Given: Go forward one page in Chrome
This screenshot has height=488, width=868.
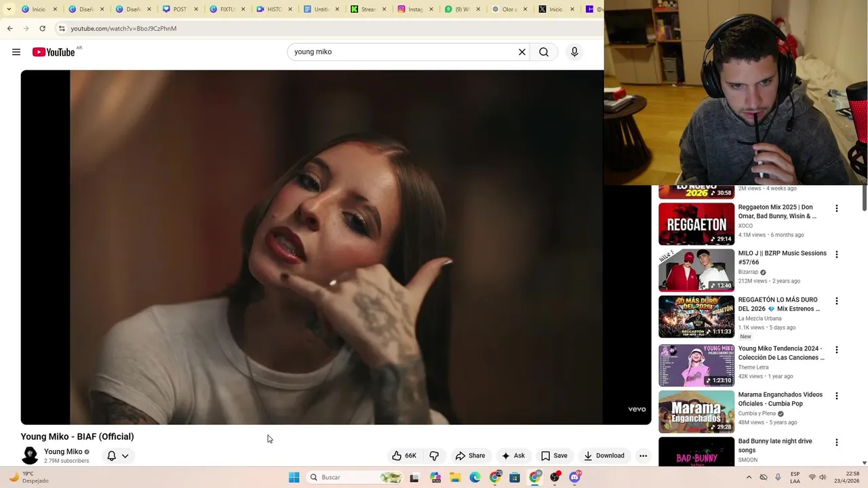Looking at the screenshot, I should coord(26,28).
